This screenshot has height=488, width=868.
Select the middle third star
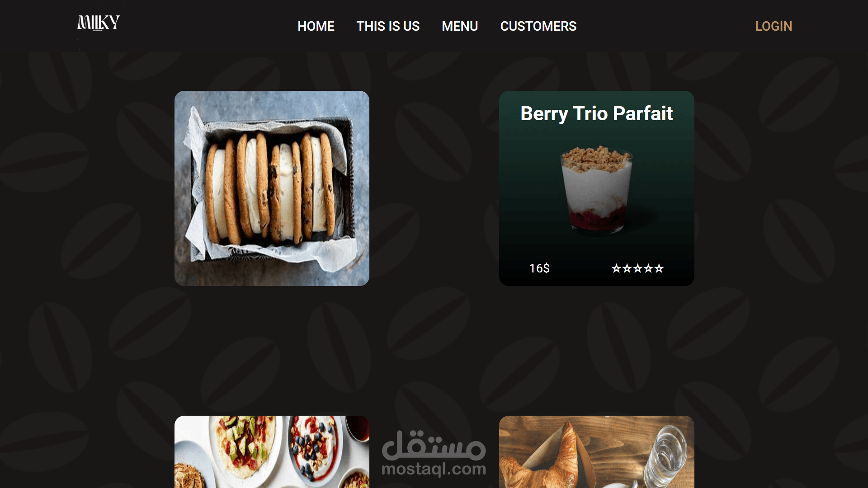638,268
